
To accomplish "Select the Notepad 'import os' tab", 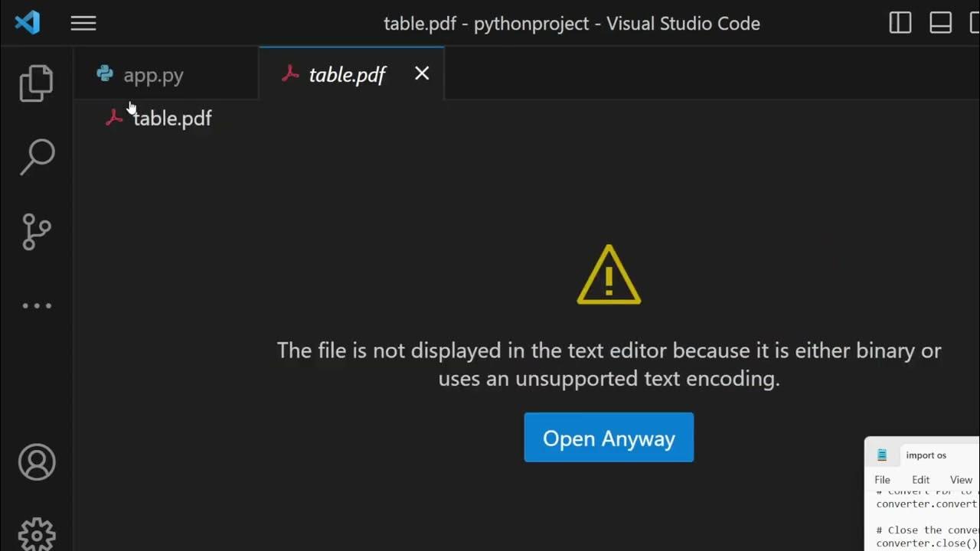I will (x=926, y=455).
